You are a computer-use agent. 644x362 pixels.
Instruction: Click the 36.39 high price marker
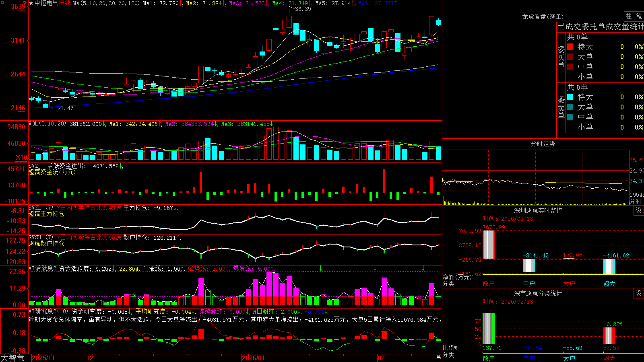click(x=303, y=9)
